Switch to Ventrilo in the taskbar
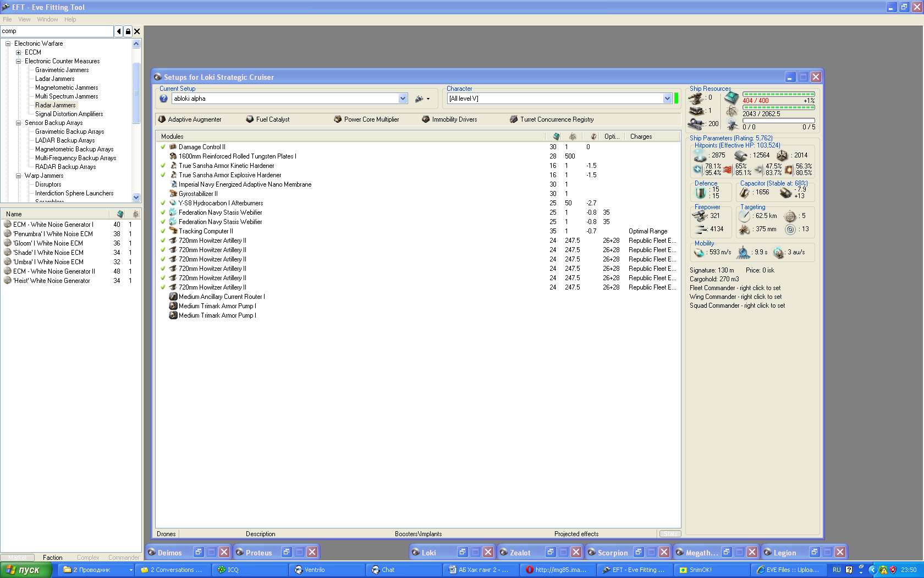The image size is (924, 578). point(327,570)
